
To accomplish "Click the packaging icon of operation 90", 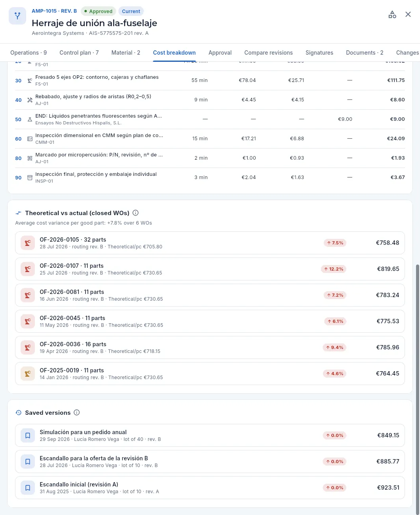I will coord(30,177).
